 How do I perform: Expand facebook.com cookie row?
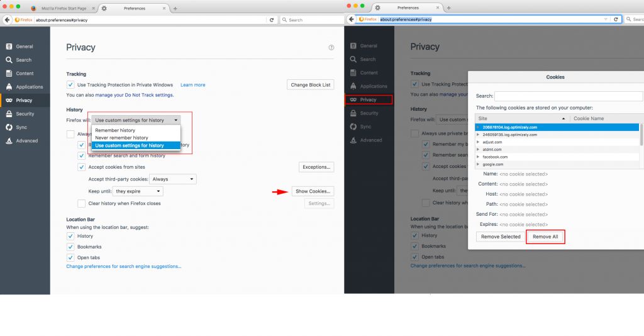point(478,157)
